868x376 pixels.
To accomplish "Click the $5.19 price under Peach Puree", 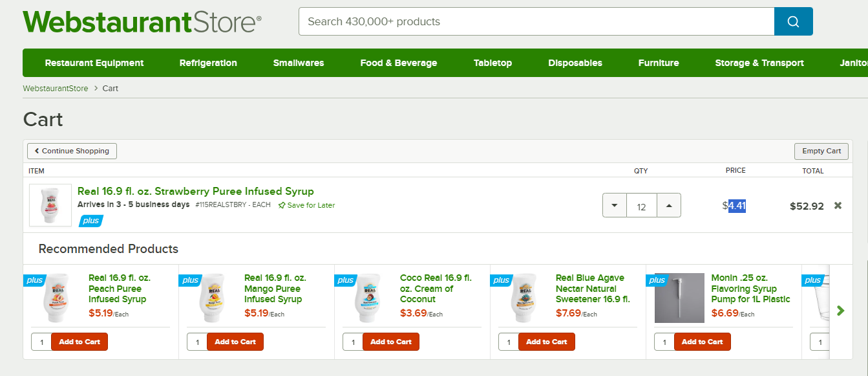I will click(101, 313).
